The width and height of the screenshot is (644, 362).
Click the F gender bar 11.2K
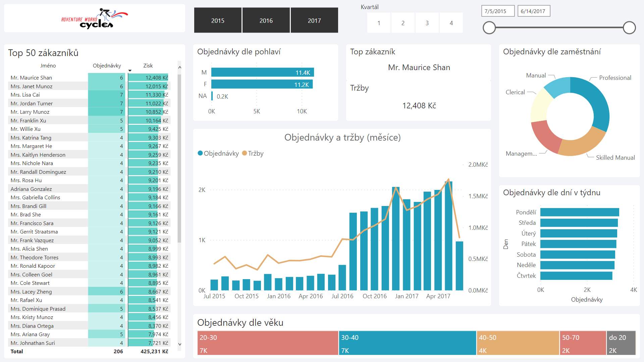[x=262, y=84]
